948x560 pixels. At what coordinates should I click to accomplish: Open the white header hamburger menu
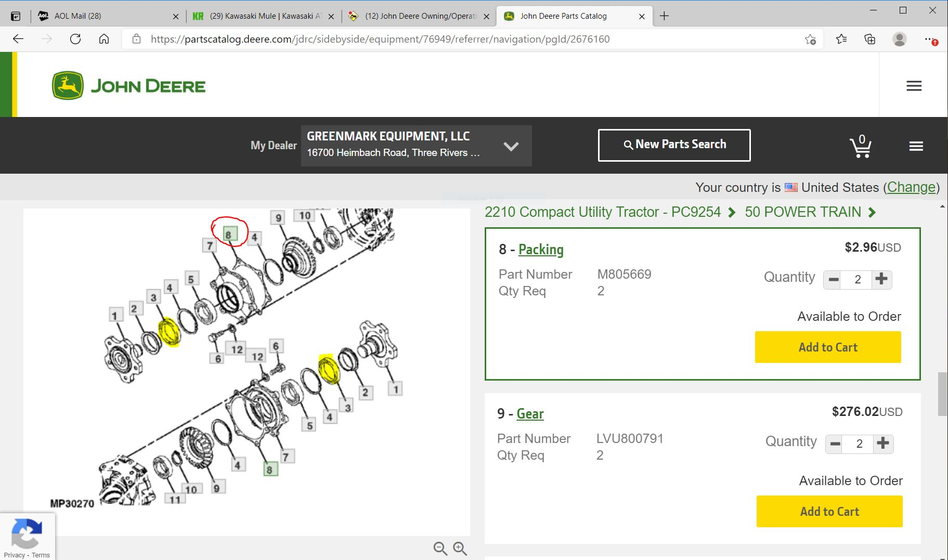(914, 86)
